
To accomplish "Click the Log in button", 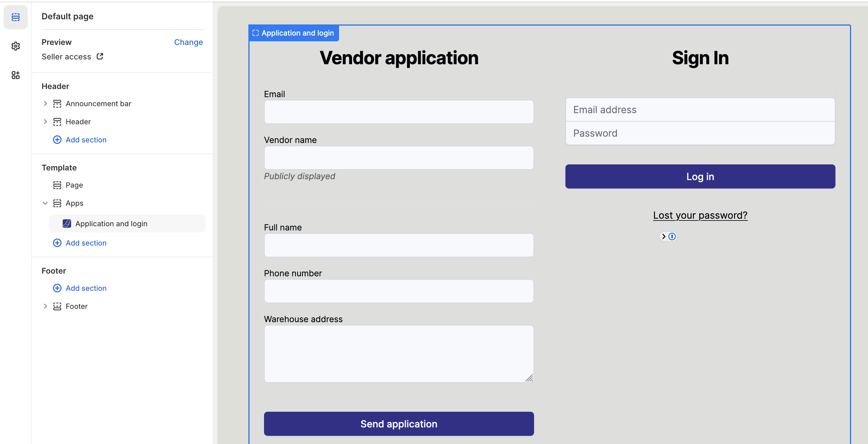I will (700, 176).
